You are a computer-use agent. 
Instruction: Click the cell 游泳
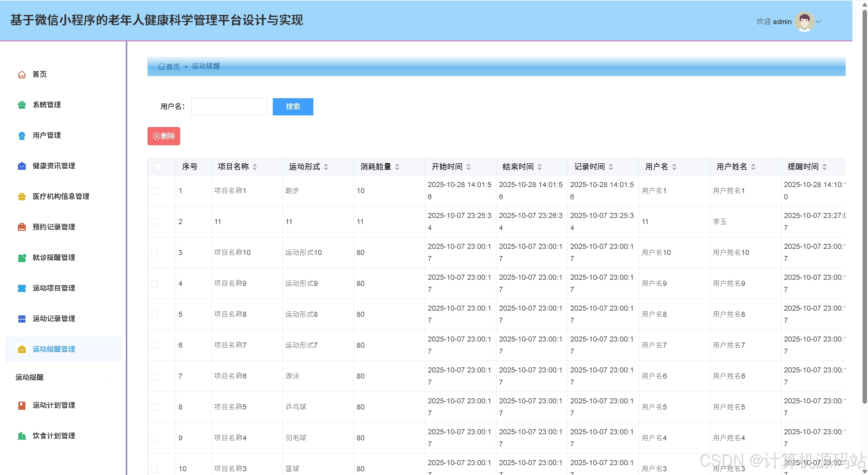click(292, 376)
